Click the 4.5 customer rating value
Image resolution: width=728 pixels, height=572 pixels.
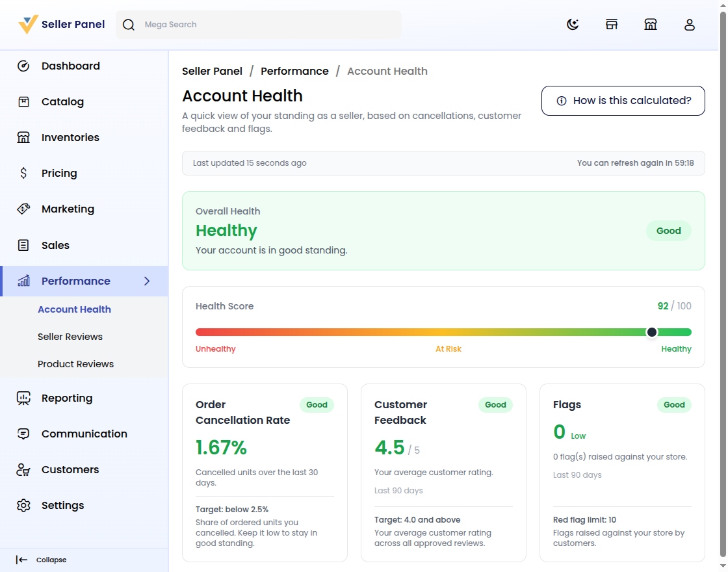[x=389, y=448]
